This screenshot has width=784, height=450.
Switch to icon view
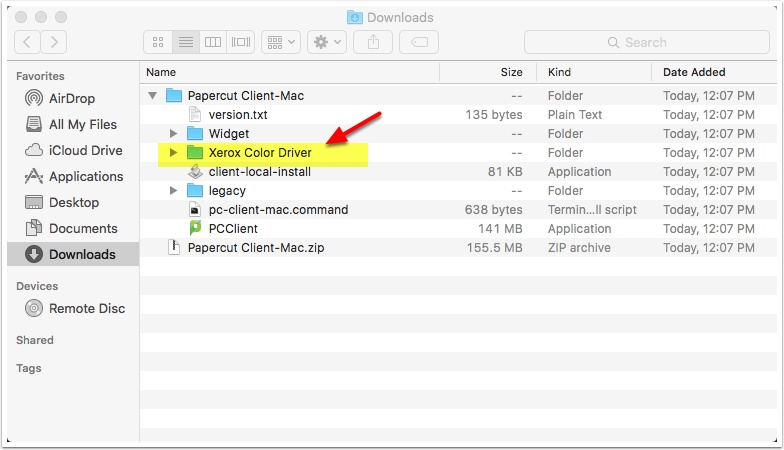158,42
